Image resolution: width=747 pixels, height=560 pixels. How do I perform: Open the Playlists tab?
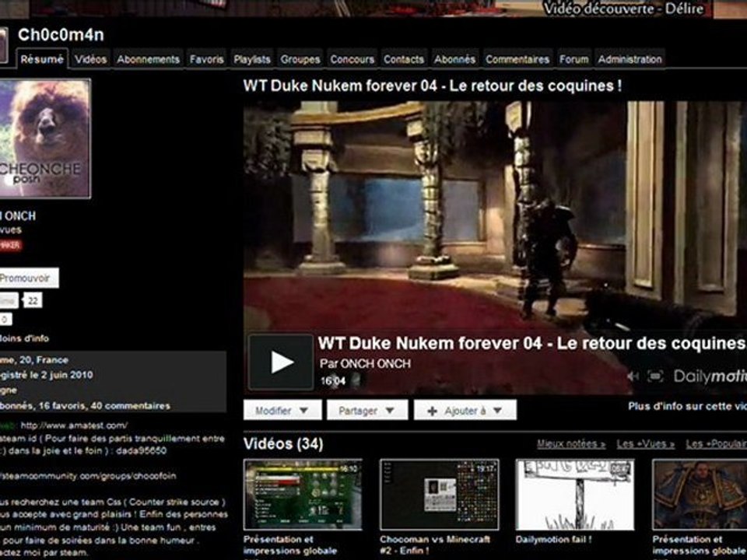(252, 60)
